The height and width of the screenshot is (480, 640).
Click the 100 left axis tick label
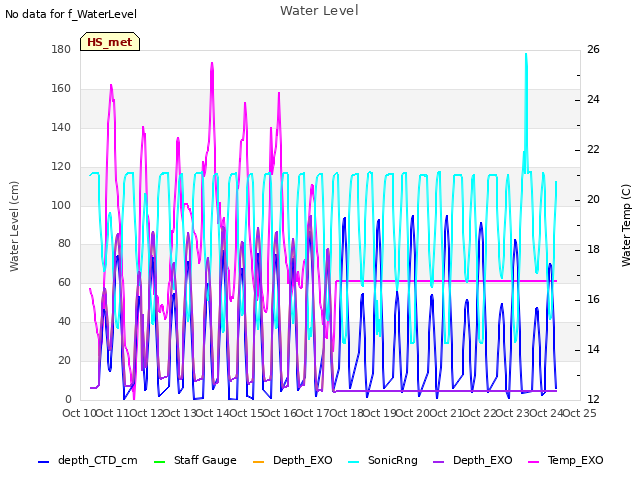point(61,205)
